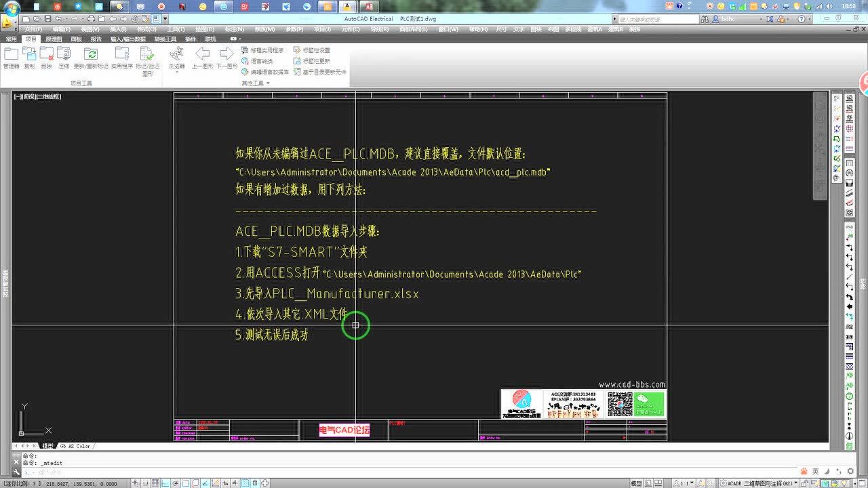The image size is (868, 488).
Task: Click the Utilities (实用程序) ribbon icon
Action: click(121, 54)
